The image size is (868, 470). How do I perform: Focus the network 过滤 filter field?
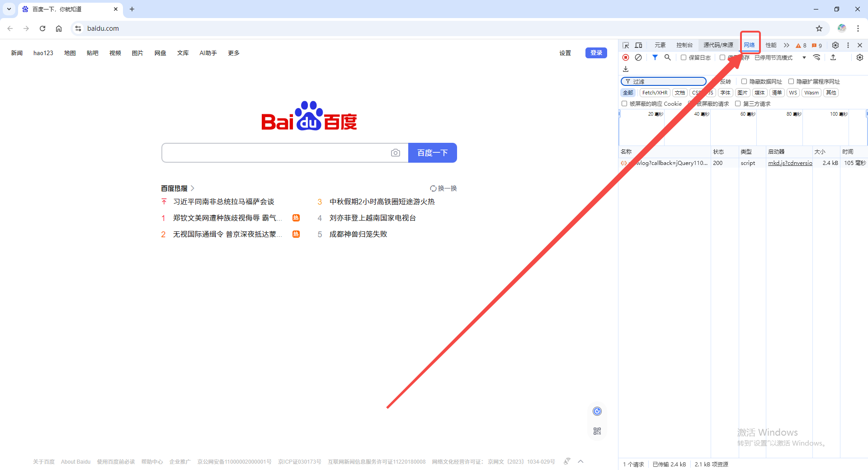click(x=664, y=81)
